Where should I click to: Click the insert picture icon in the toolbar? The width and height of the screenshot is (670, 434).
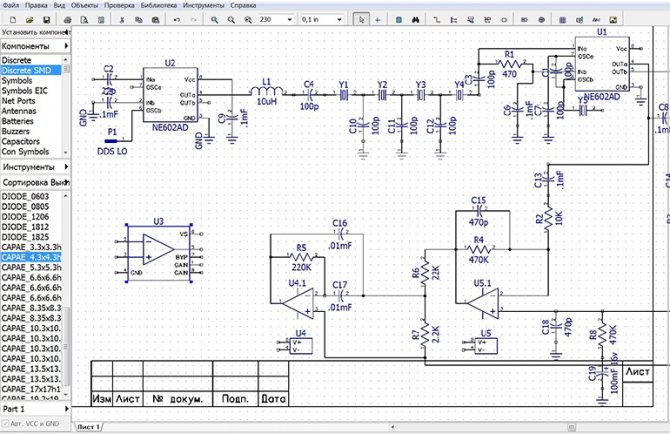(x=613, y=20)
